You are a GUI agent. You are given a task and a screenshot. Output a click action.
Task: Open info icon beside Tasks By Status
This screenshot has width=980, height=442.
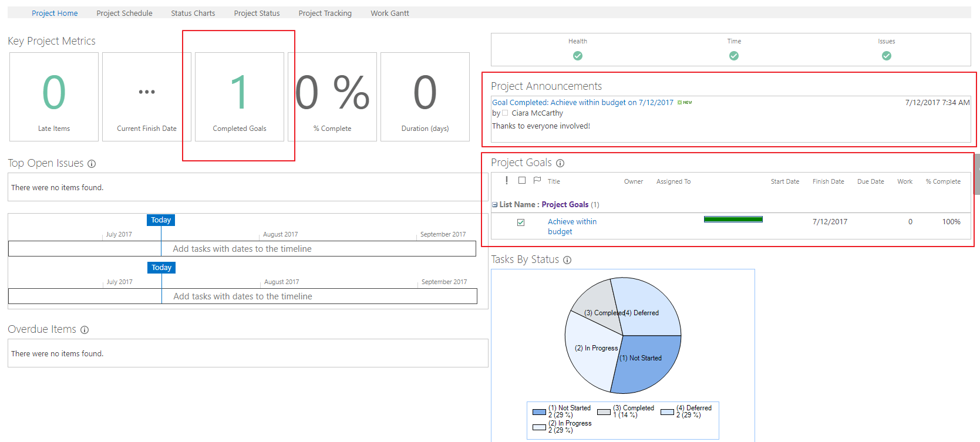pyautogui.click(x=567, y=260)
